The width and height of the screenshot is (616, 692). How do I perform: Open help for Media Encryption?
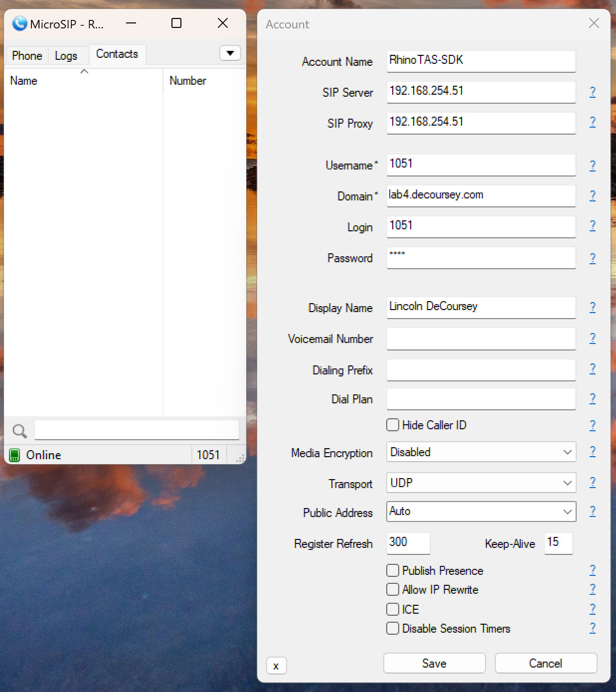click(593, 452)
